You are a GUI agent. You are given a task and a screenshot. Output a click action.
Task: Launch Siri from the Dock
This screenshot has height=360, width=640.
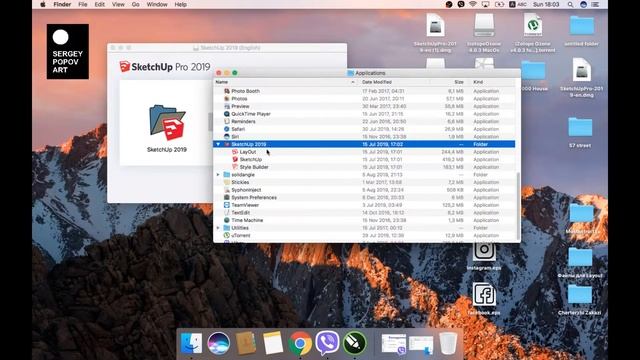[218, 343]
